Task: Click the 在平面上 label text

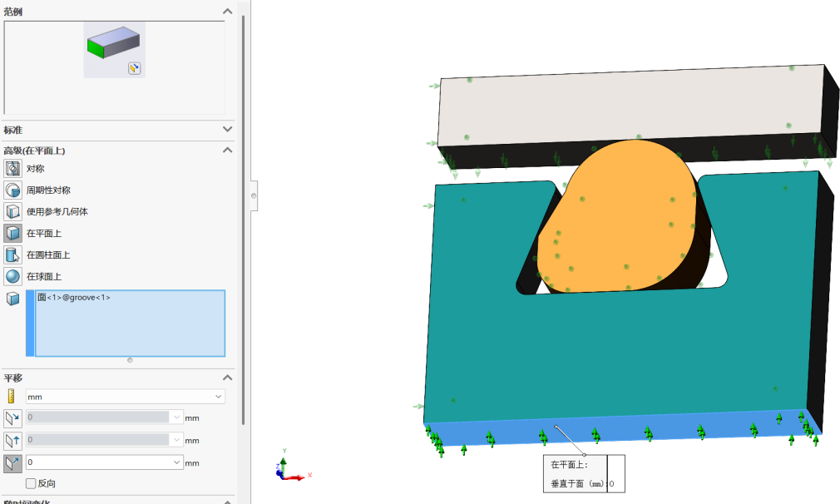Action: (x=44, y=234)
